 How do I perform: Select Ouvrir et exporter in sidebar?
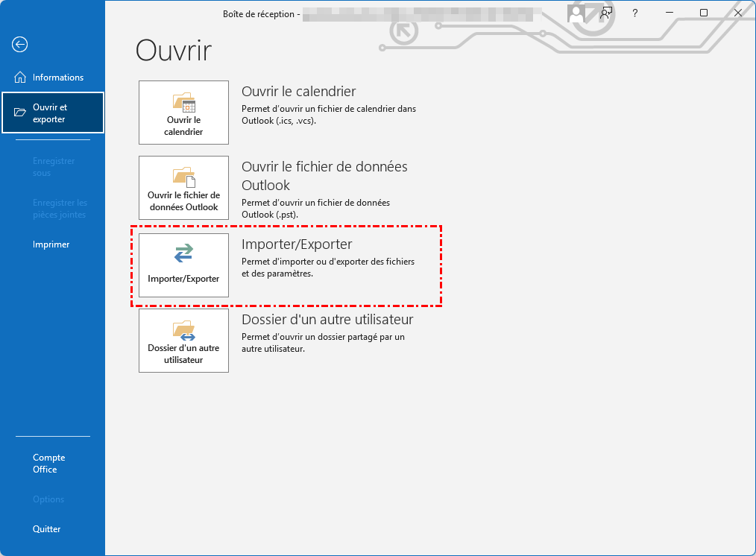coord(52,113)
